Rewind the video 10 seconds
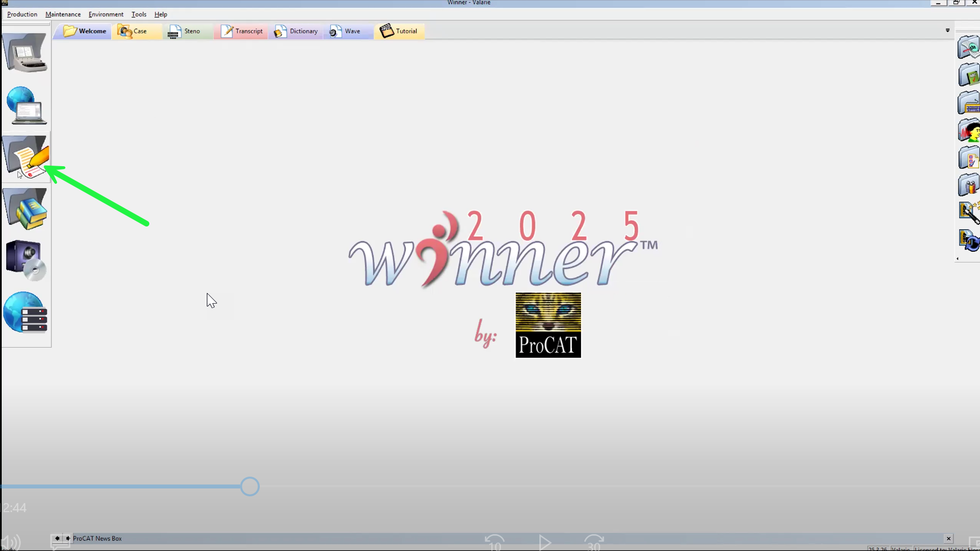This screenshot has height=551, width=980. [495, 543]
